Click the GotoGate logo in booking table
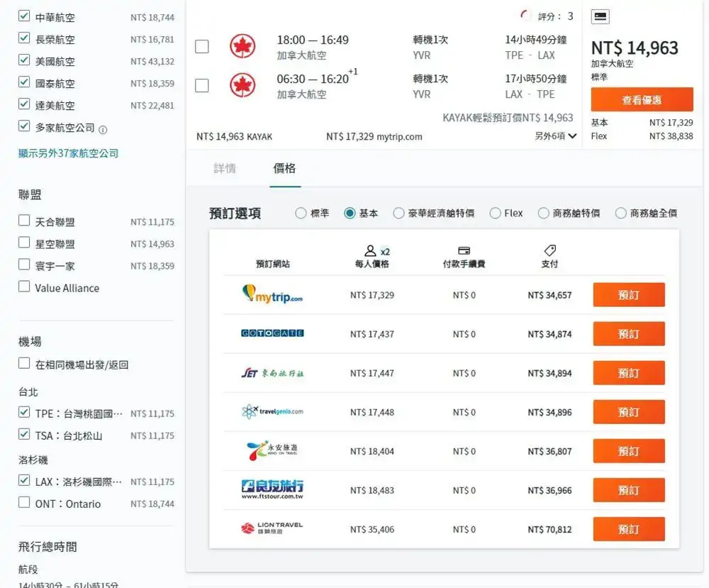 coord(272,333)
